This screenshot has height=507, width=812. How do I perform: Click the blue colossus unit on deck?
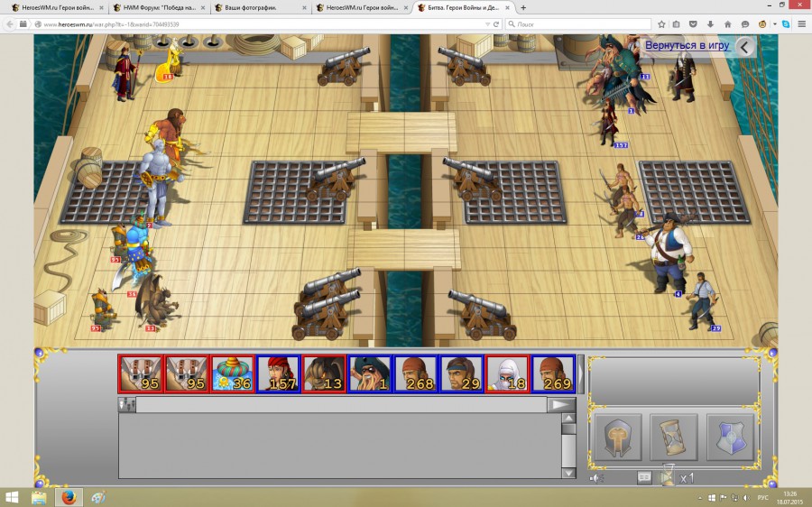(x=158, y=184)
